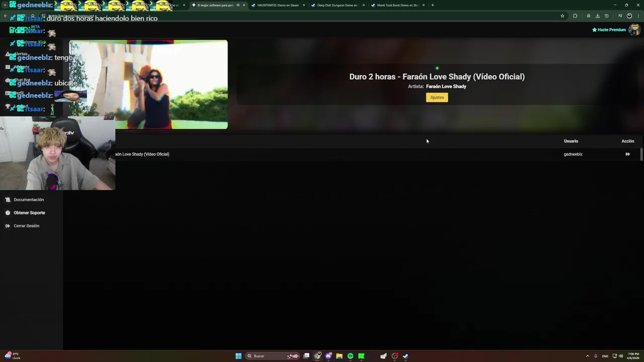Click the music video thumbnail player
Viewport: 644px width, 362px height.
coord(148,84)
